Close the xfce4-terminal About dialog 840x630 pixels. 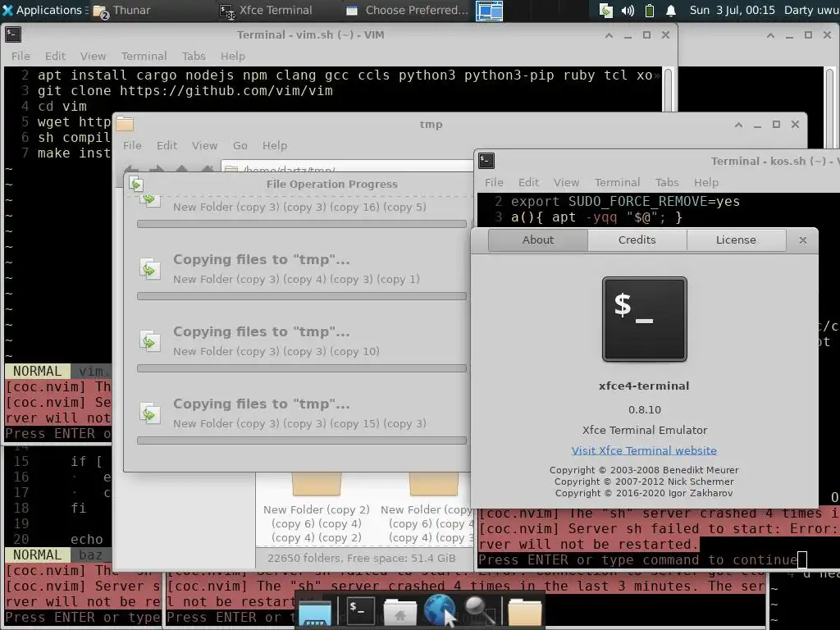pos(802,240)
